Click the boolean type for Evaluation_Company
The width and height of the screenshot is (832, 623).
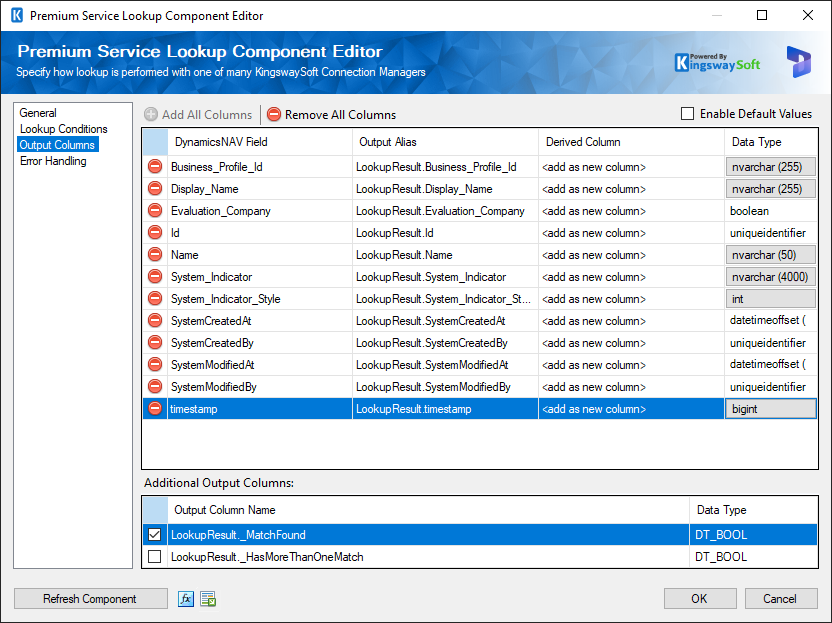(770, 211)
